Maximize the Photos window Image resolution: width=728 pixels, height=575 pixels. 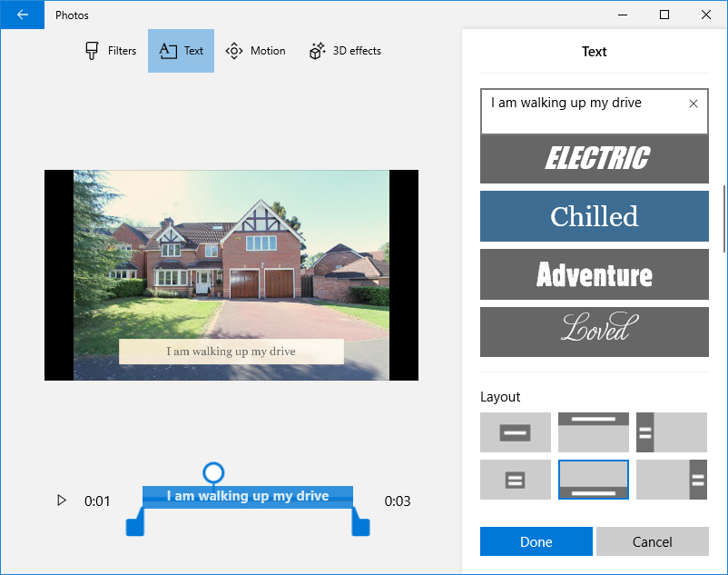pyautogui.click(x=664, y=15)
